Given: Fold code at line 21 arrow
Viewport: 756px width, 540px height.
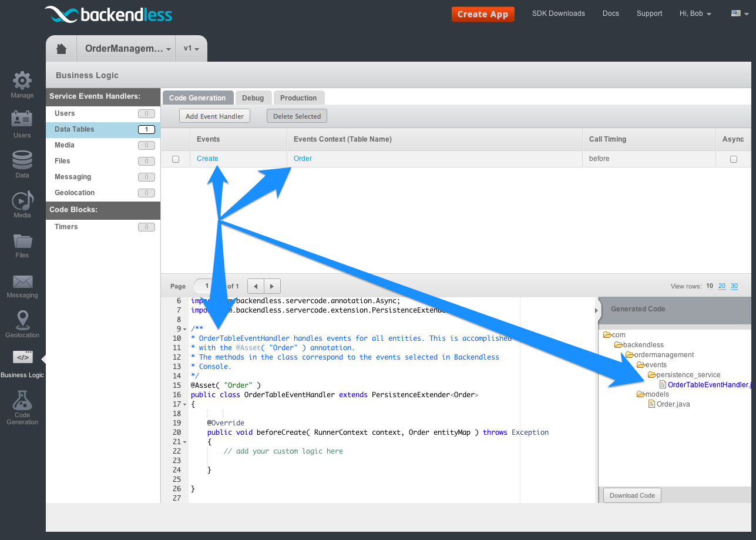Looking at the screenshot, I should [x=185, y=442].
